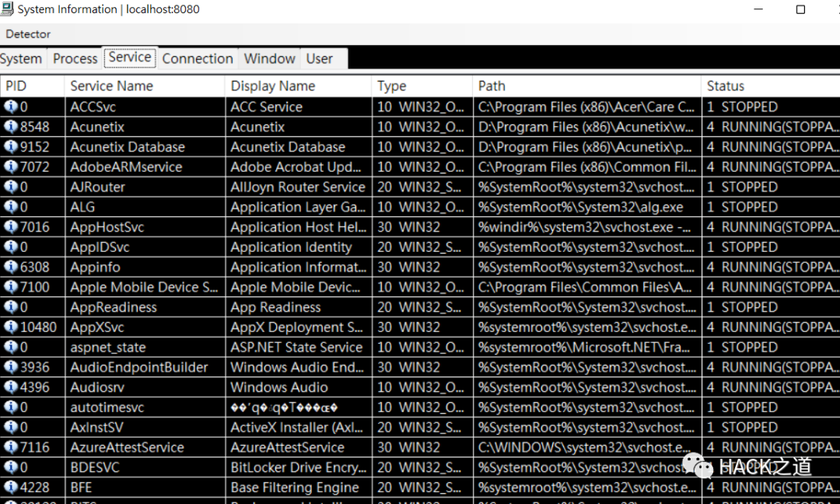Click Application Identity display name
840x504 pixels.
[x=291, y=247]
